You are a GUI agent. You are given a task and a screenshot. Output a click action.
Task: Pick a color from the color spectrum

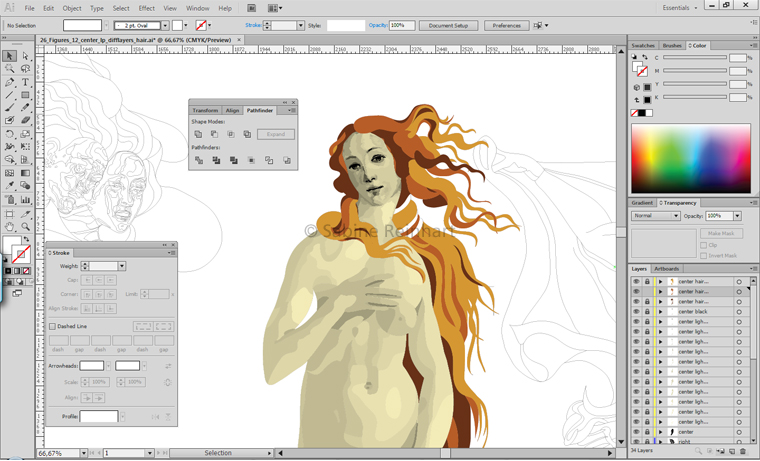click(x=690, y=158)
